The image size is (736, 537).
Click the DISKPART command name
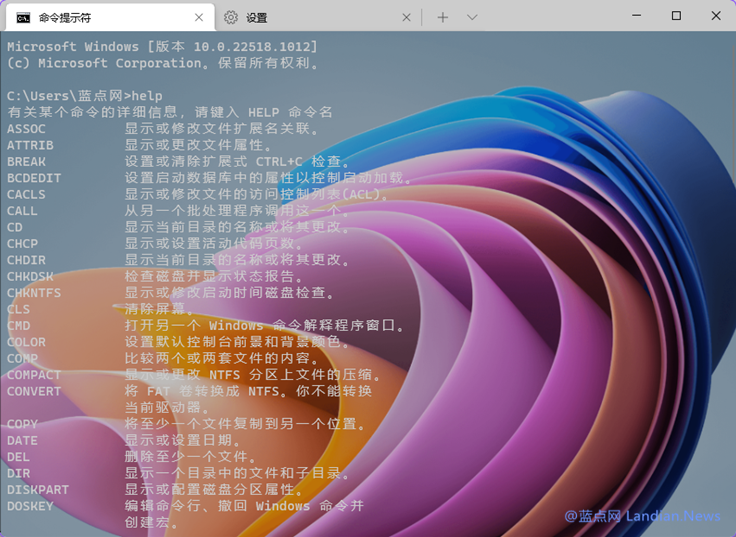tap(38, 490)
